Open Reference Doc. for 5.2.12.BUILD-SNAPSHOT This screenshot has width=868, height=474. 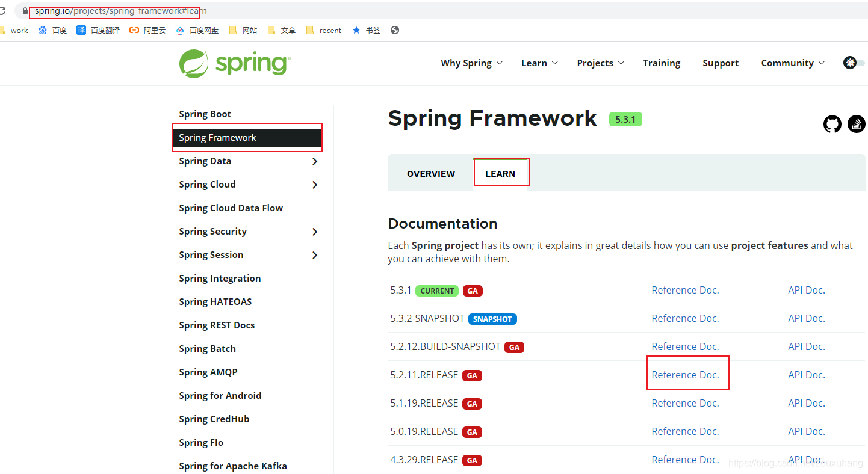tap(685, 346)
